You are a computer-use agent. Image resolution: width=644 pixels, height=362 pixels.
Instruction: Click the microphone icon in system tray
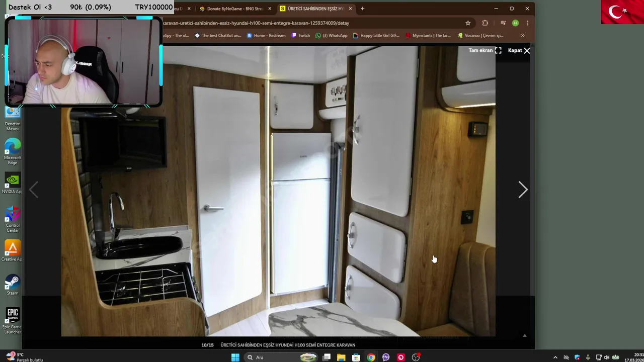588,357
